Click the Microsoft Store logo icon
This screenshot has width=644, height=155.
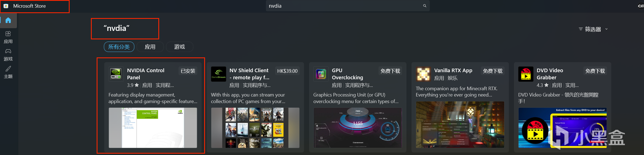tap(6, 6)
